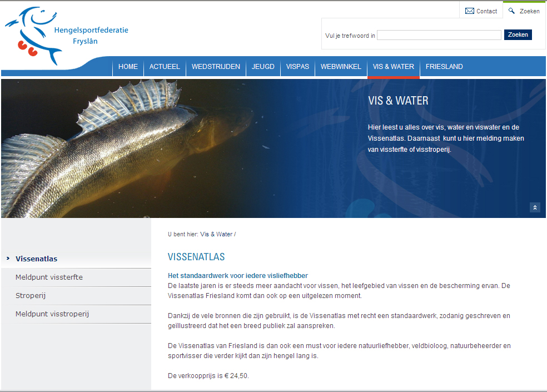This screenshot has height=392, width=547.
Task: Select Meldpunt vissterfte in sidebar
Action: pyautogui.click(x=49, y=277)
